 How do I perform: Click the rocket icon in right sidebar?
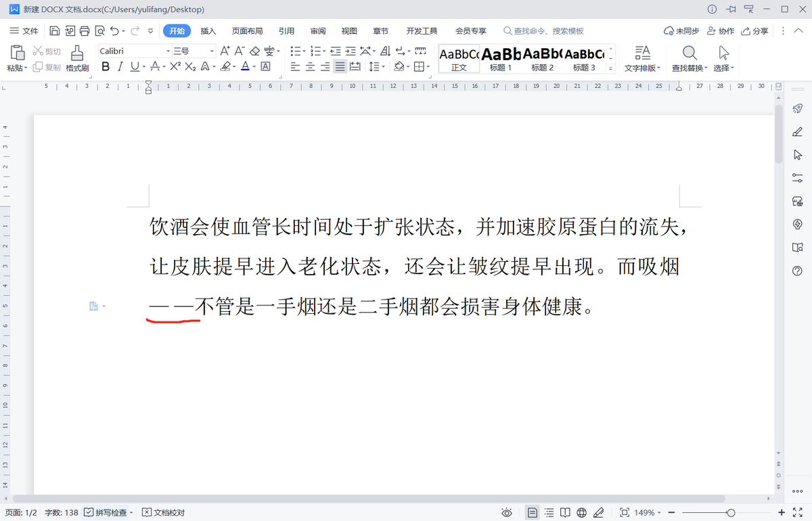coord(797,108)
